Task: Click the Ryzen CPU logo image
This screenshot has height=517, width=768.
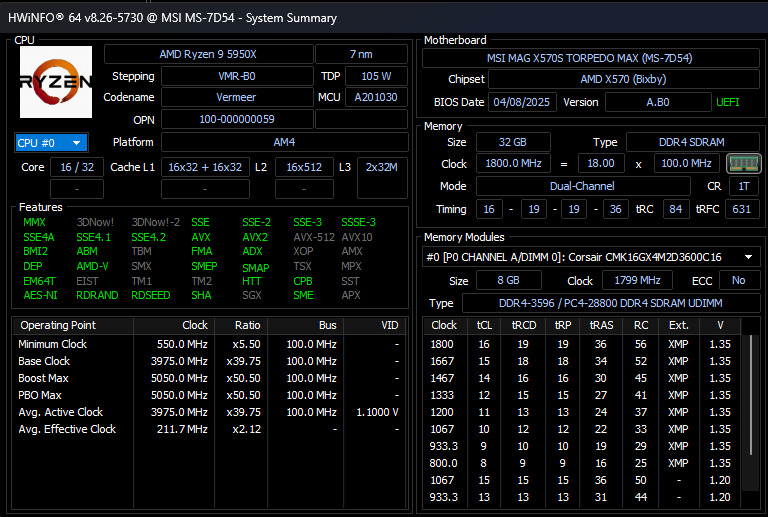Action: click(x=56, y=82)
